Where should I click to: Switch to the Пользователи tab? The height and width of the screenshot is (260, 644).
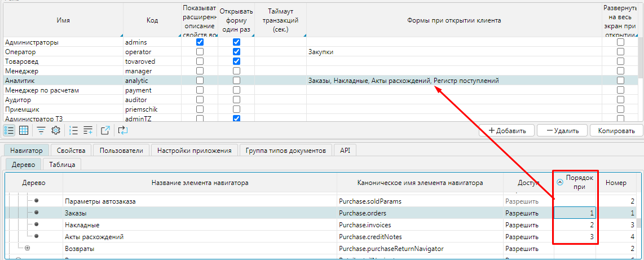121,151
